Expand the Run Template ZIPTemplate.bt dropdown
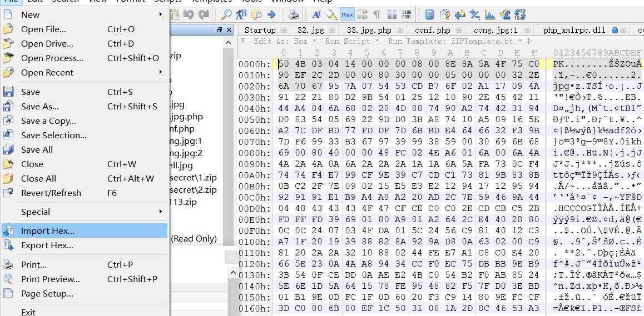Screen dimensions: 644x316 click(520, 41)
